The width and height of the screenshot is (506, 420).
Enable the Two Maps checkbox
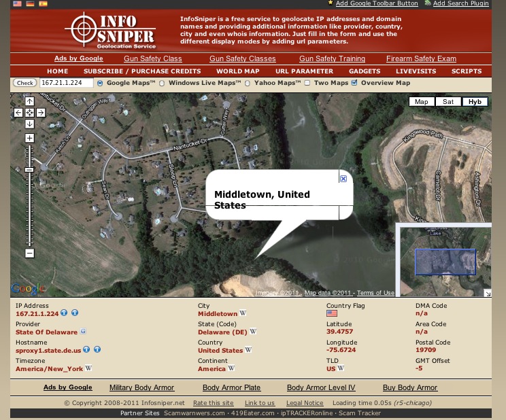(x=307, y=83)
